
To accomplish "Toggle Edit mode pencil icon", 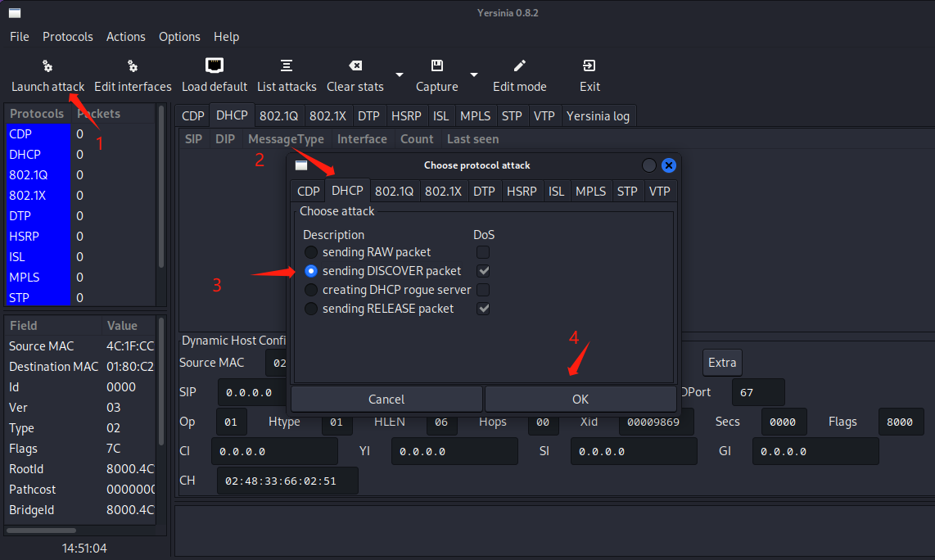I will coord(519,65).
